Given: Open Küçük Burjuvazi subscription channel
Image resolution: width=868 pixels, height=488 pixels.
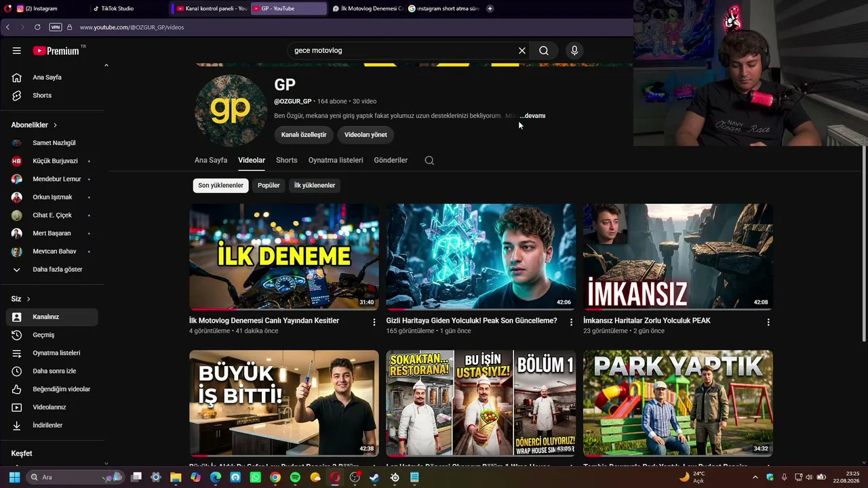Looking at the screenshot, I should point(54,161).
